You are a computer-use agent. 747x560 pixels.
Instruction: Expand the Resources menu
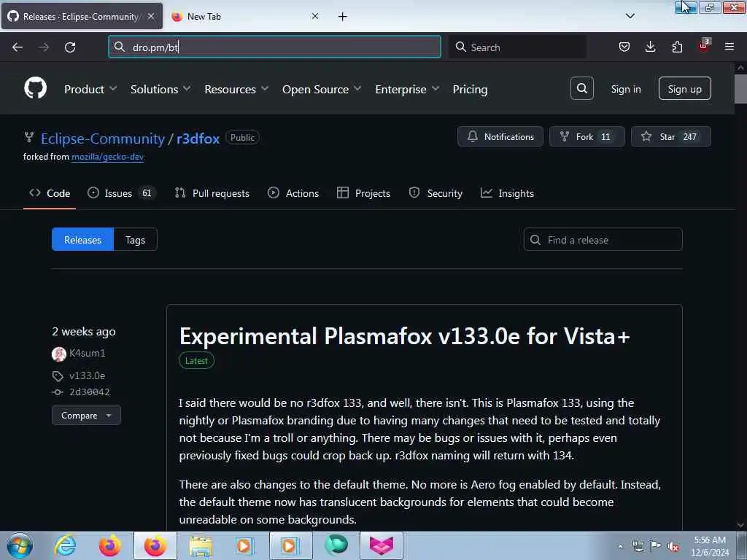point(236,89)
